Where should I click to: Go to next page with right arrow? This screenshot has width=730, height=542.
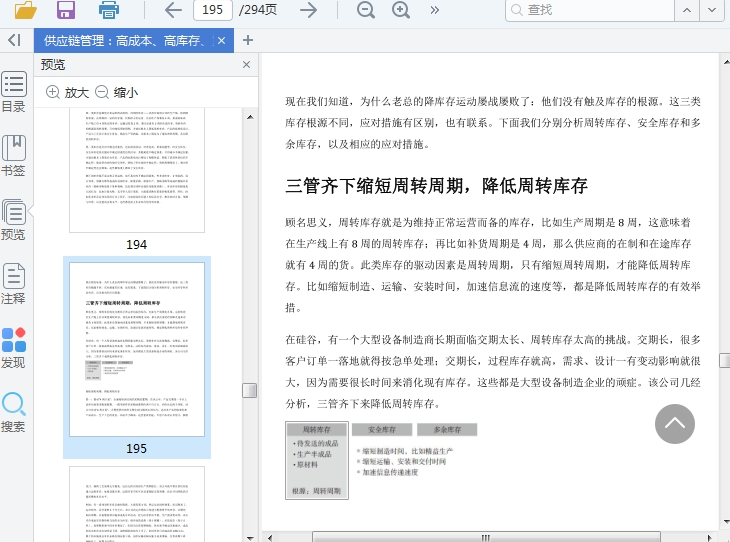pyautogui.click(x=309, y=10)
